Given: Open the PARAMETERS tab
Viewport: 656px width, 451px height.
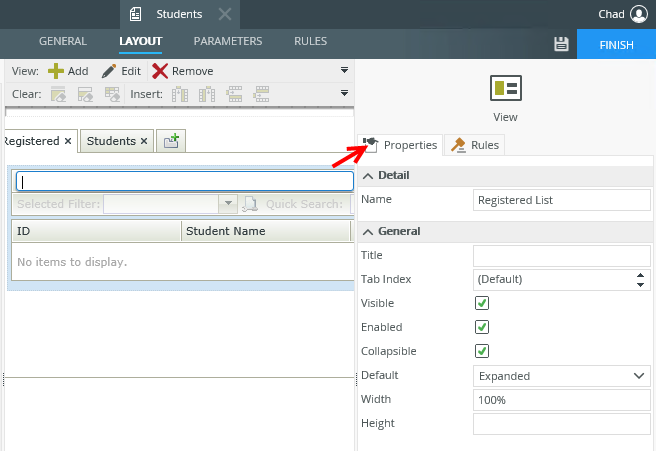Looking at the screenshot, I should point(228,42).
